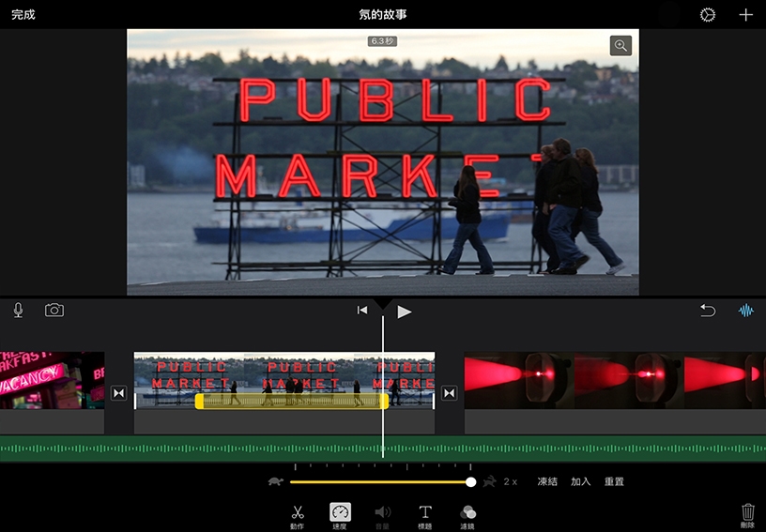Open the 濾鏡 filters tab
The width and height of the screenshot is (766, 532).
(x=467, y=515)
